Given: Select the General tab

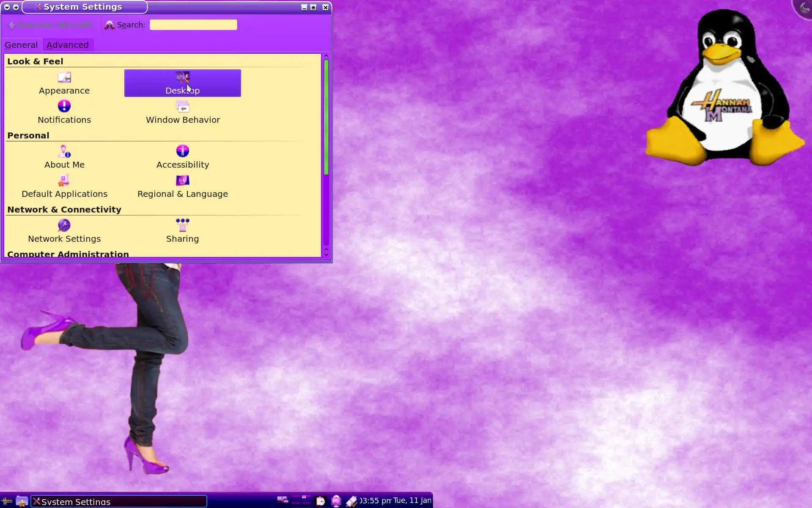Looking at the screenshot, I should pos(21,45).
